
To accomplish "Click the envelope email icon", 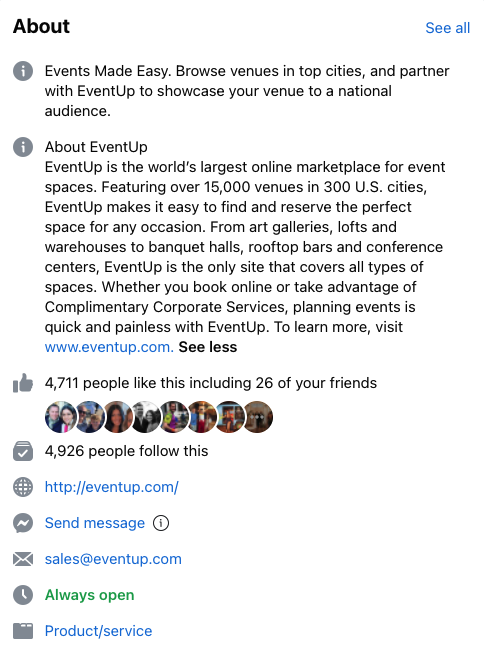I will 23,559.
